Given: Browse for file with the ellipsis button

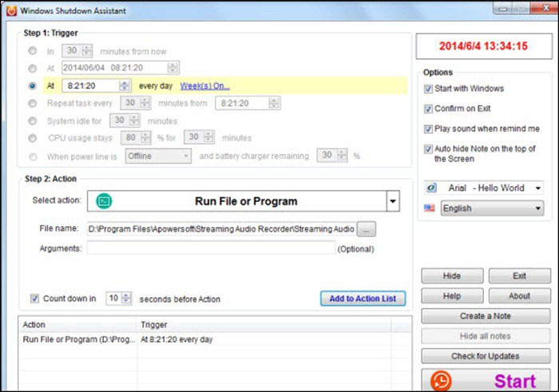Looking at the screenshot, I should click(367, 229).
